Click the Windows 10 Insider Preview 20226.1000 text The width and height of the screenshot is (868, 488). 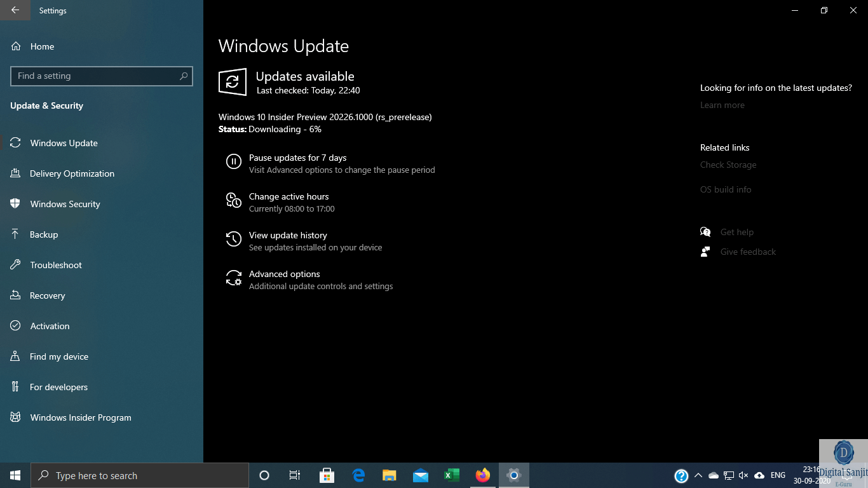325,117
